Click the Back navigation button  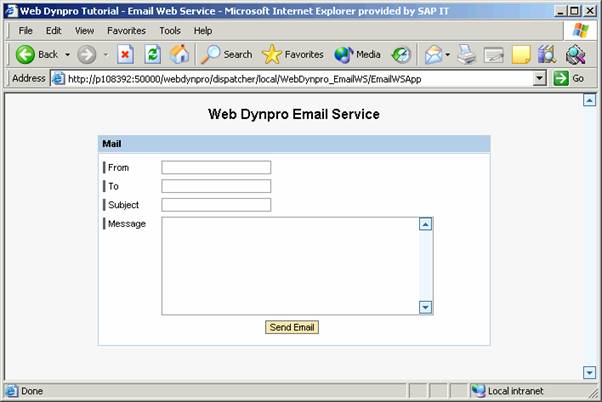tap(37, 54)
